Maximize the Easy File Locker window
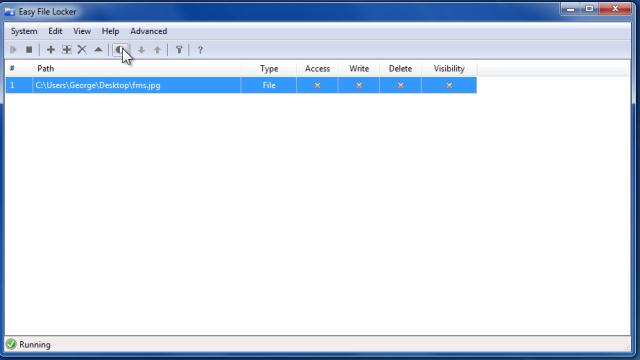The height and width of the screenshot is (360, 640). point(589,9)
